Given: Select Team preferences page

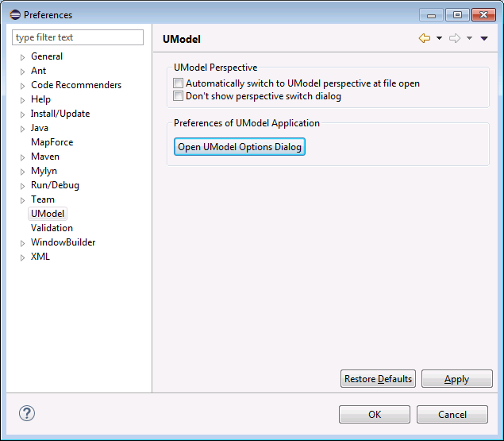Looking at the screenshot, I should pos(43,199).
